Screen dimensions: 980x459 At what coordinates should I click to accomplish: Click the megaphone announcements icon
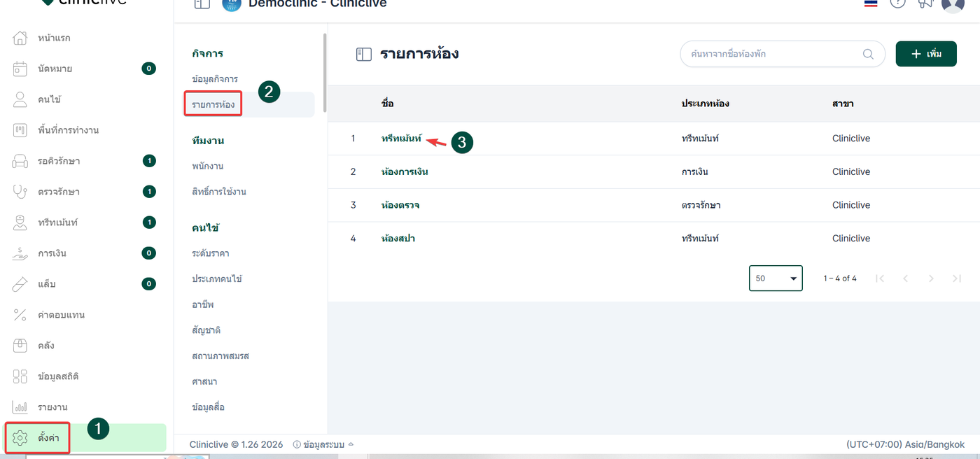[x=925, y=3]
